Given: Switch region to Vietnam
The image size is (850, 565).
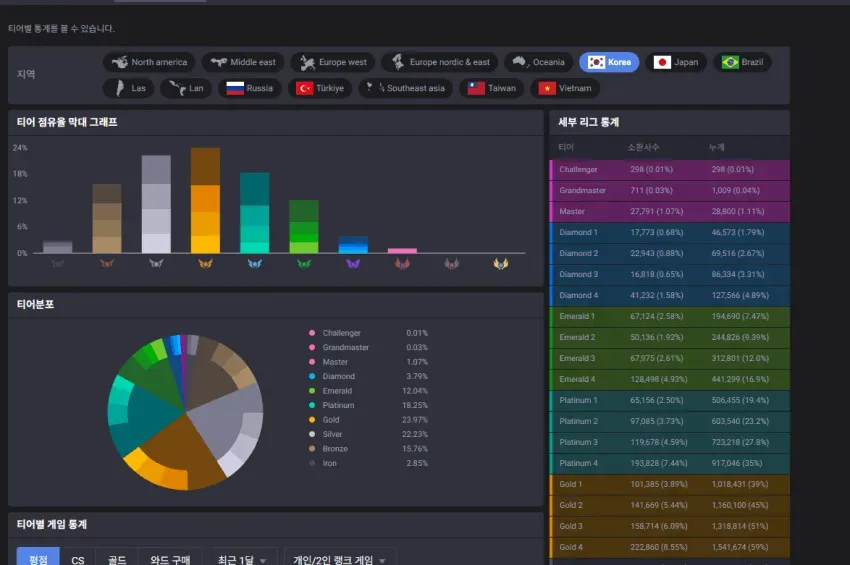Looking at the screenshot, I should [565, 88].
